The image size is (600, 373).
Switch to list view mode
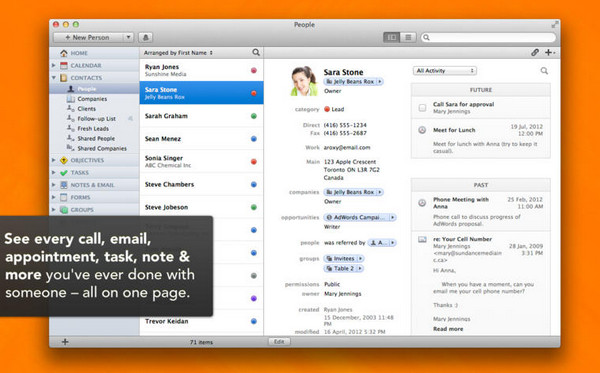[408, 37]
